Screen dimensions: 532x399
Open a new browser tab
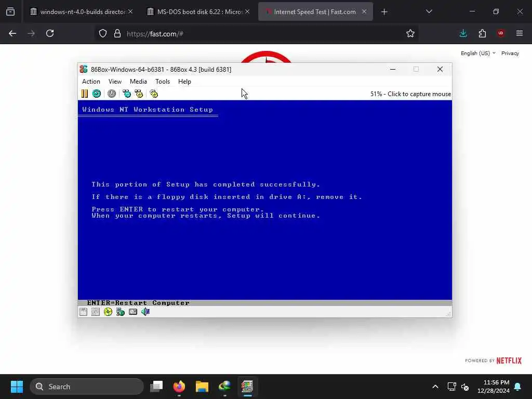coord(384,12)
